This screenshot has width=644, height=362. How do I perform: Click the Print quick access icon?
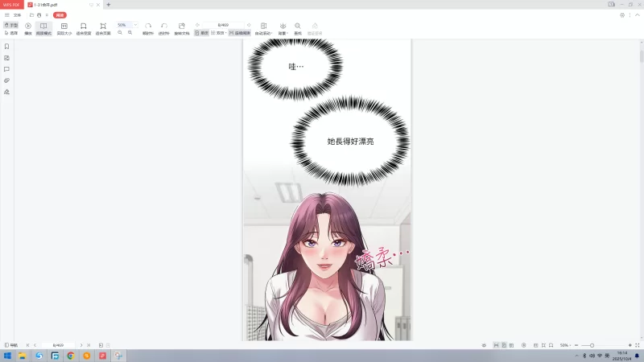(39, 15)
